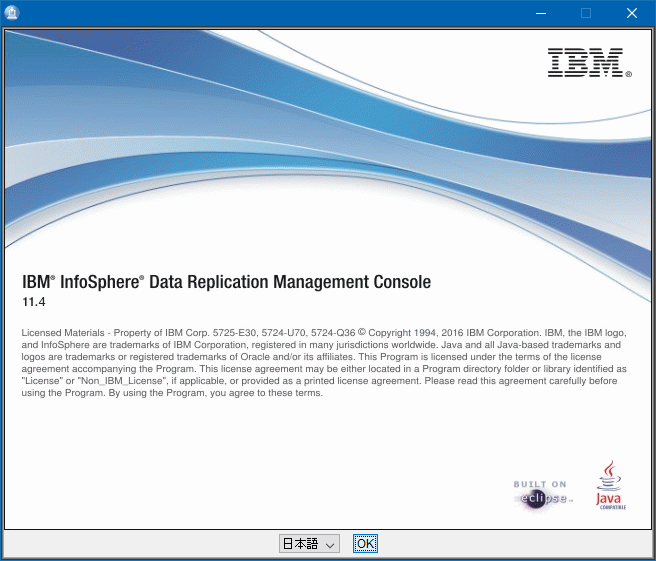Click the Built on Eclipse logo

[543, 495]
